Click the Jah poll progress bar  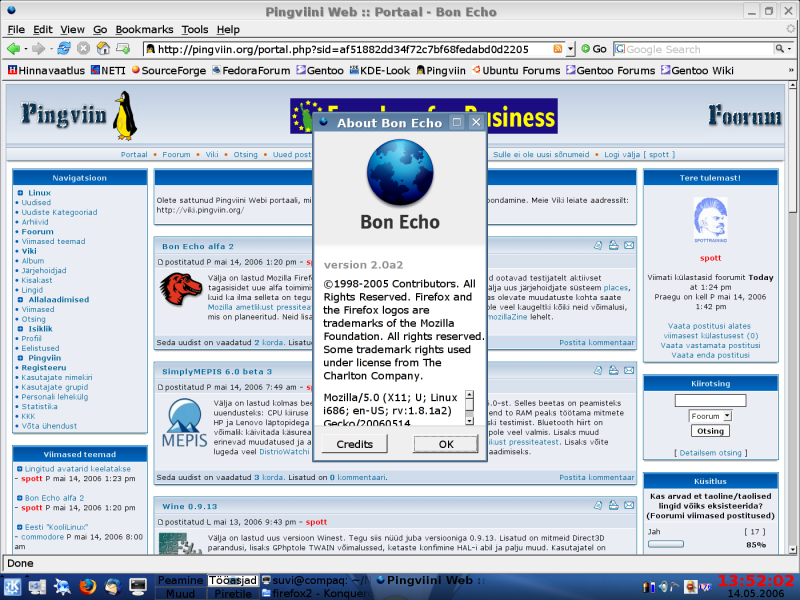point(666,544)
